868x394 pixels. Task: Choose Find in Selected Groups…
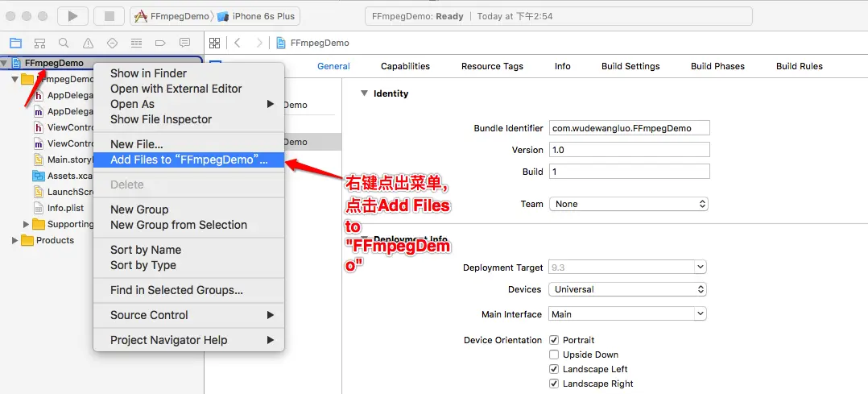pyautogui.click(x=188, y=290)
